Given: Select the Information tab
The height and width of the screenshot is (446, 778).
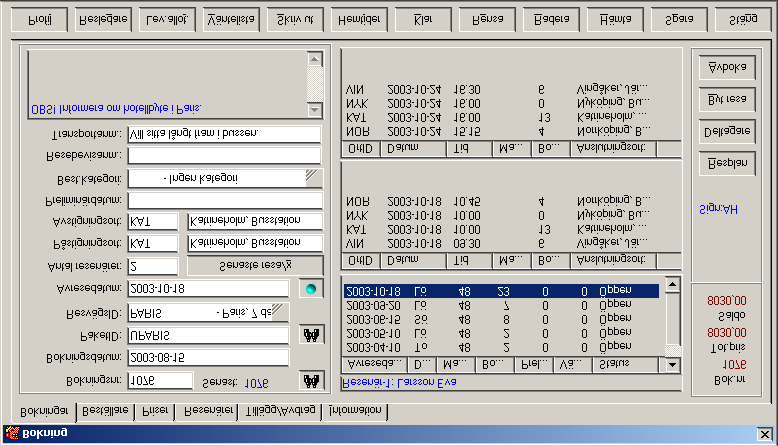Looking at the screenshot, I should (355, 411).
